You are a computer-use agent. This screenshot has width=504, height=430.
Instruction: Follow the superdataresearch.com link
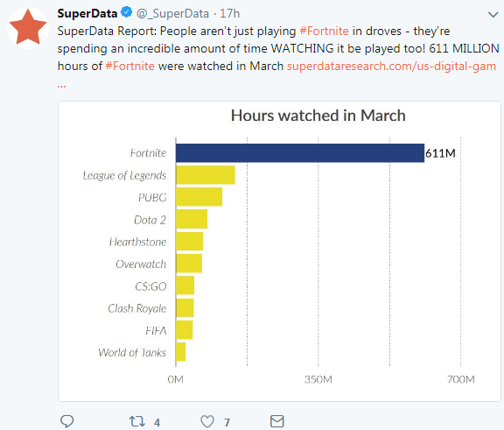tap(391, 66)
